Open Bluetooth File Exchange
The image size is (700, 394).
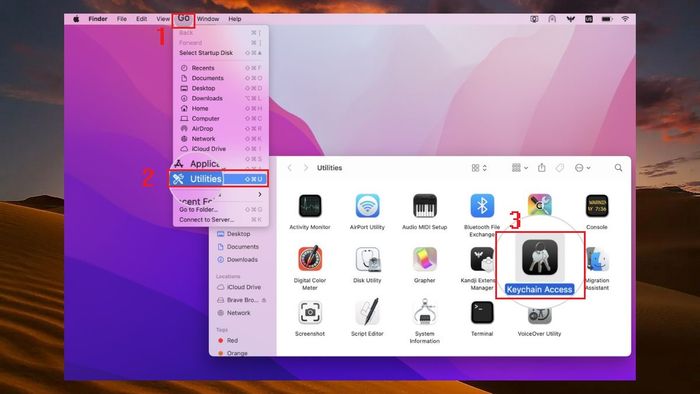click(x=482, y=206)
